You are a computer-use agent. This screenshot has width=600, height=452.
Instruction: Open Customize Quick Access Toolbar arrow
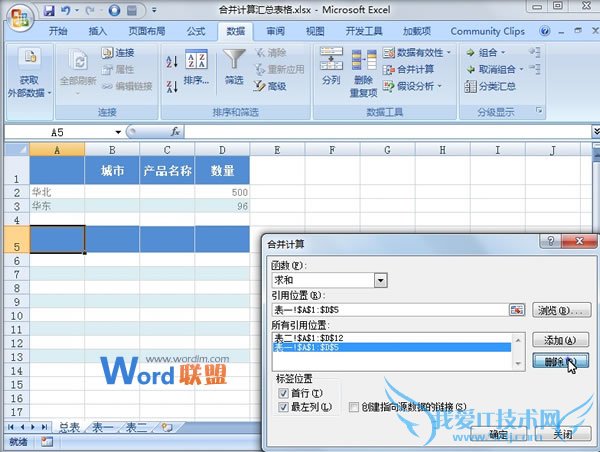(154, 10)
